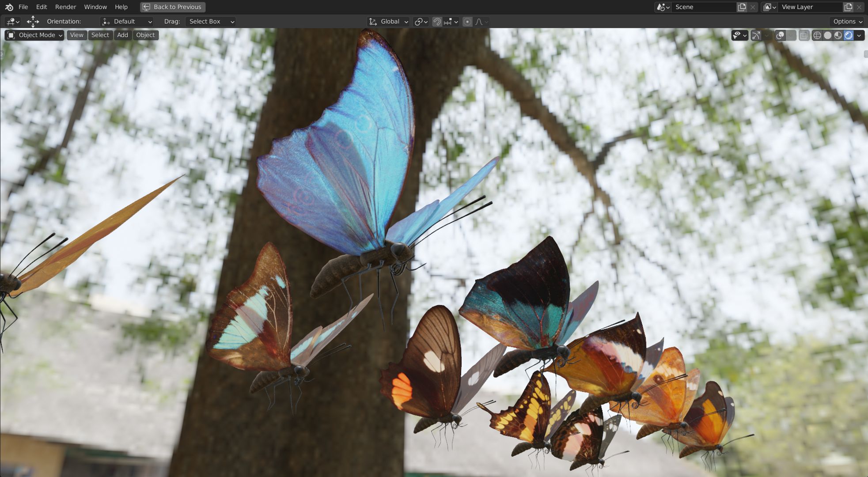Open the Global transform orientation dropdown
Image resolution: width=868 pixels, height=477 pixels.
click(x=388, y=22)
